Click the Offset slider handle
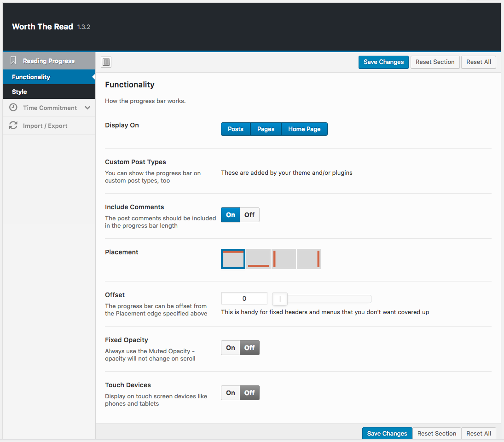The width and height of the screenshot is (504, 442). click(x=280, y=299)
